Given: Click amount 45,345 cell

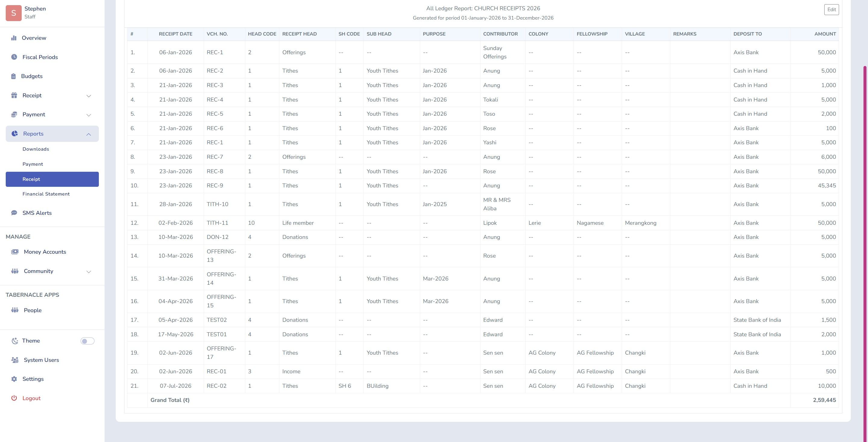Looking at the screenshot, I should tap(826, 186).
